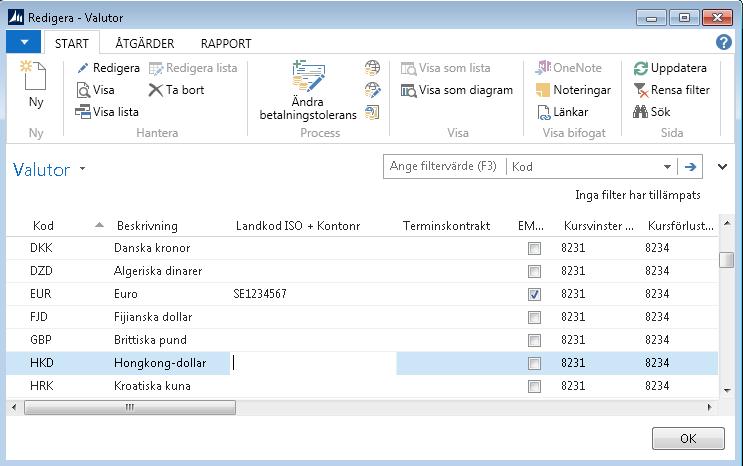Screen dimensions: 743x466
Task: Expand the filter pane chevron
Action: point(722,167)
